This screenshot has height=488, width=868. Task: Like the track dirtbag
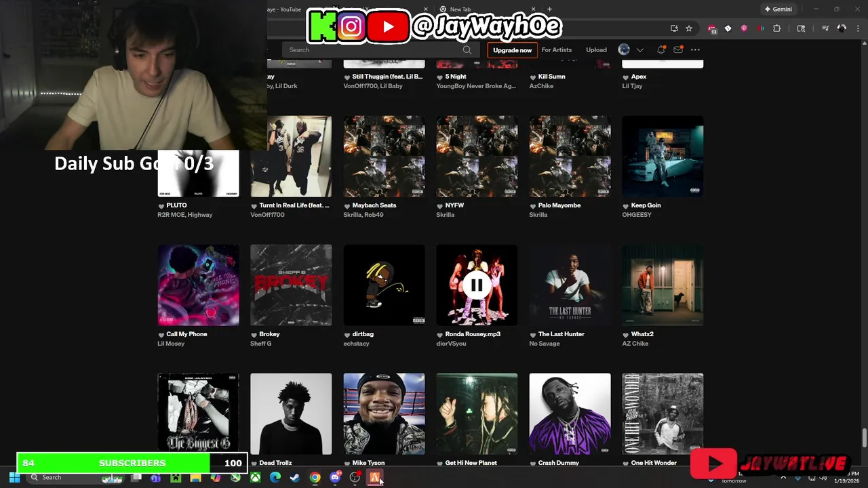coord(347,334)
